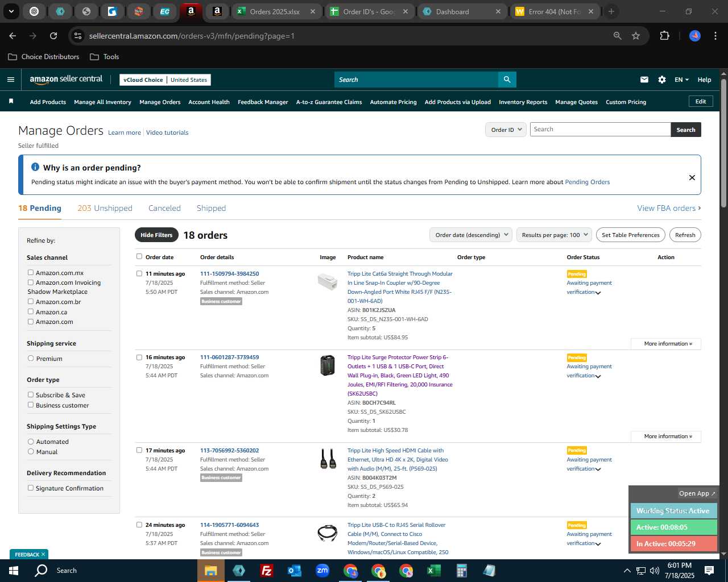728x582 pixels.
Task: Open the browser tab list chevron
Action: (x=11, y=11)
